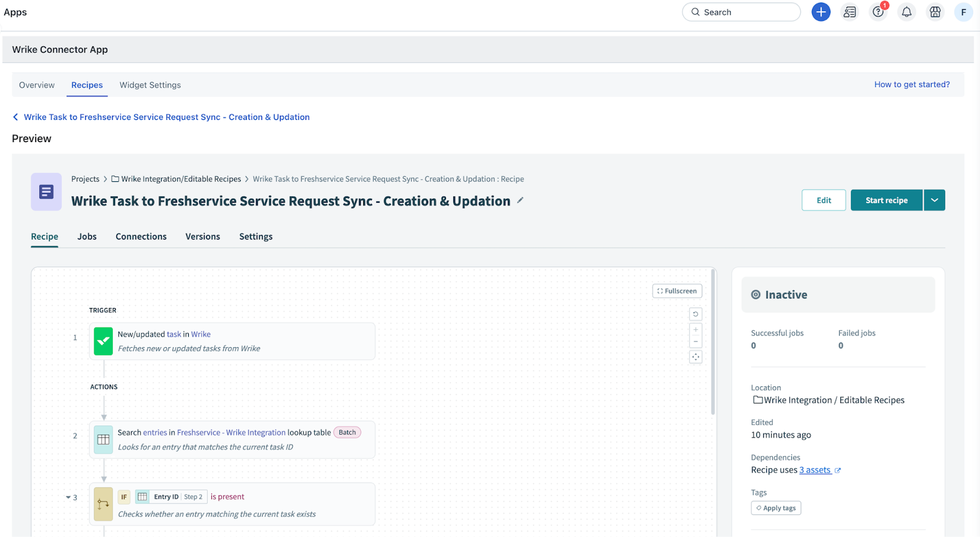The image size is (980, 537).
Task: Click the Wrike Task to Freshservice back link
Action: pyautogui.click(x=167, y=117)
